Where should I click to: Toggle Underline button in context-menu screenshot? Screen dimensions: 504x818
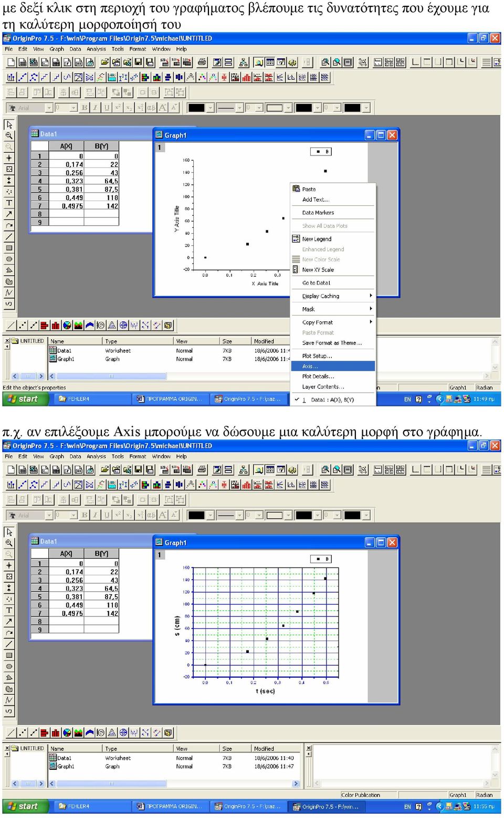[x=107, y=108]
